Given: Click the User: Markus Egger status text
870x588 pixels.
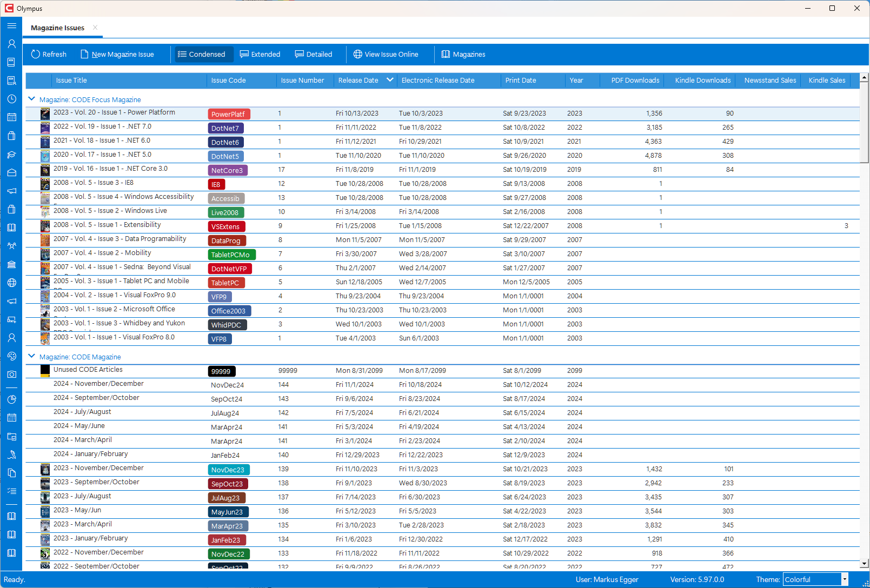Looking at the screenshot, I should 607,579.
